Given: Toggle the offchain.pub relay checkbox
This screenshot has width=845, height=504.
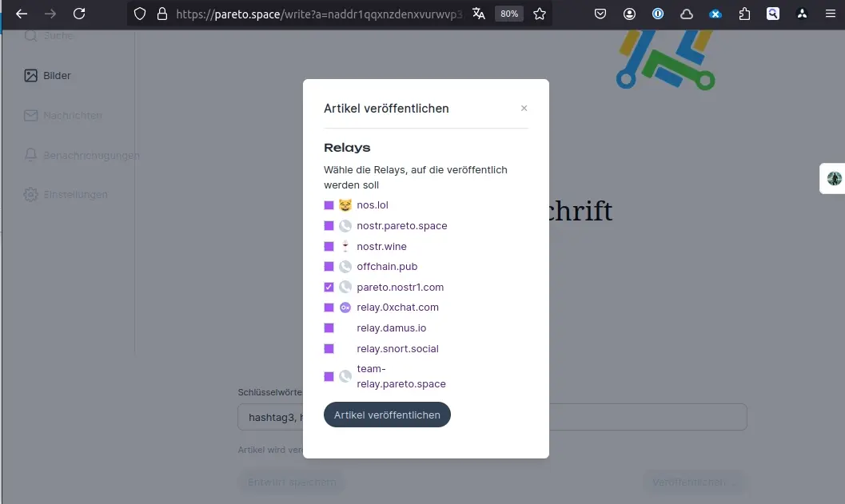Looking at the screenshot, I should [329, 267].
